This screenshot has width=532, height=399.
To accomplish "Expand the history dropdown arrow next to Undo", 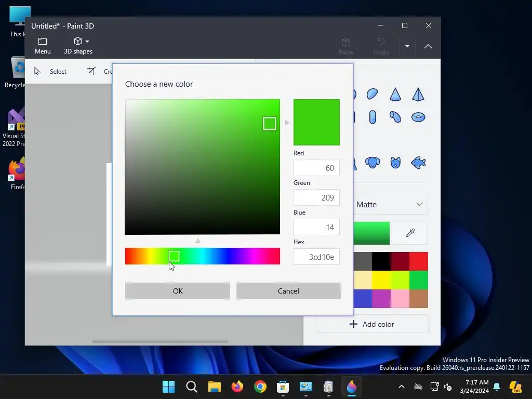I will (407, 46).
